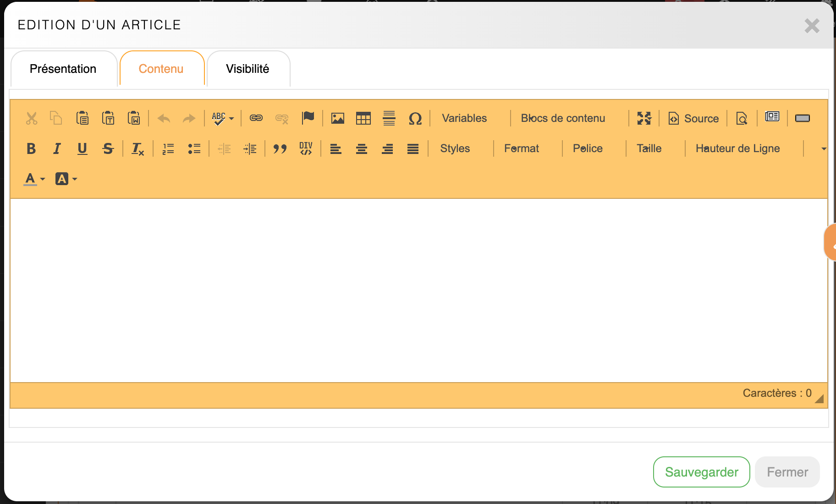Create a Div container
The height and width of the screenshot is (504, 836).
point(306,148)
